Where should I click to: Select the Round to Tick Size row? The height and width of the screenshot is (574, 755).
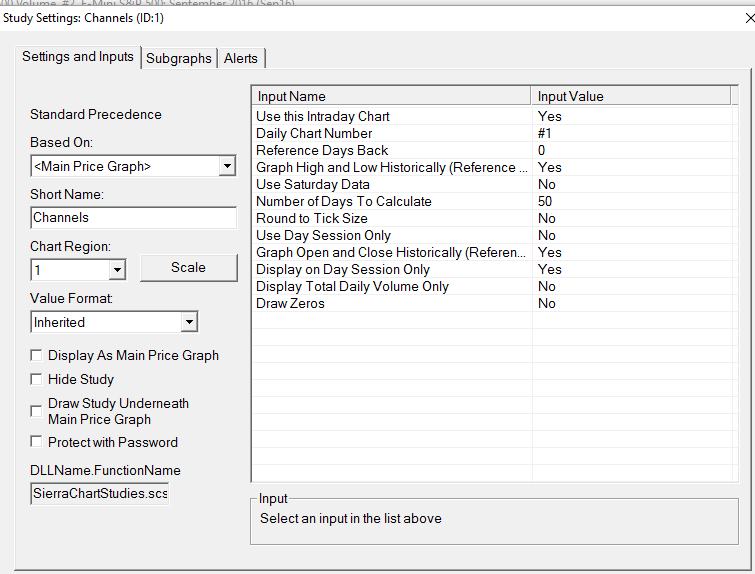pos(311,218)
